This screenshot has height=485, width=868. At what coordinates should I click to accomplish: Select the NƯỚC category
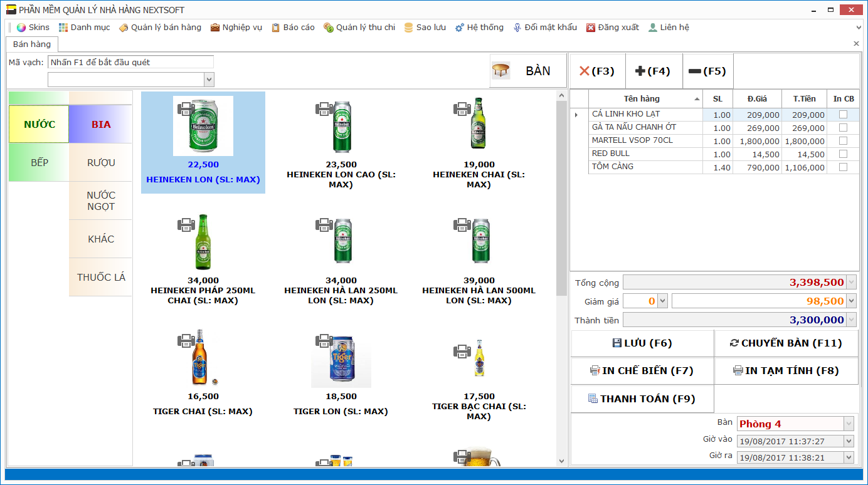click(x=39, y=124)
